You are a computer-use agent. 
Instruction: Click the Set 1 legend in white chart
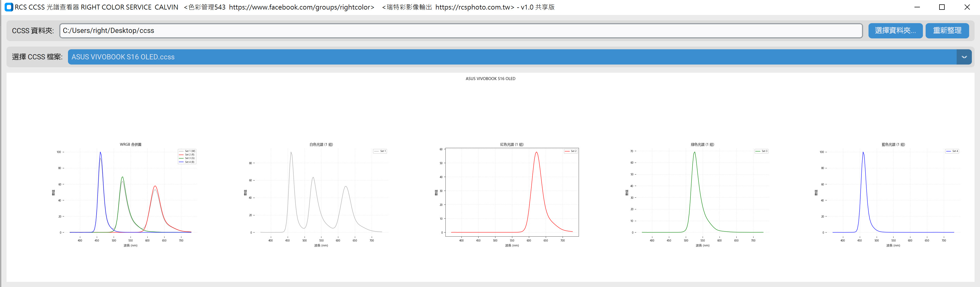[x=380, y=151]
